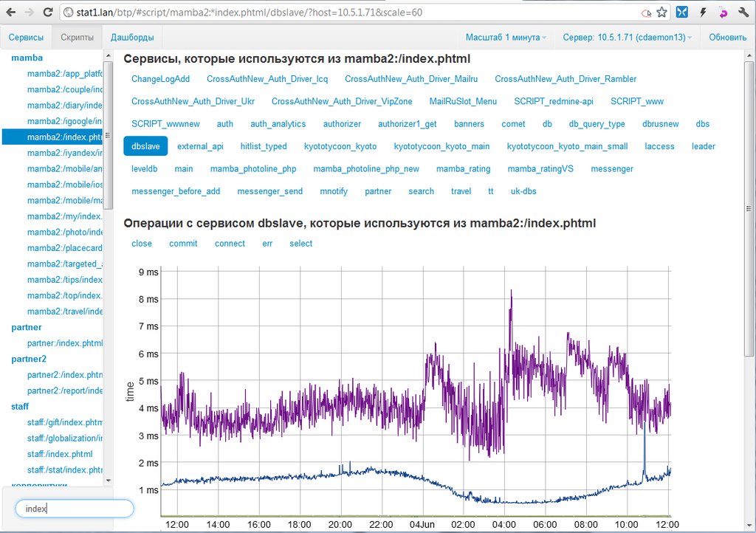Click active dbslave service pill
The width and height of the screenshot is (756, 533).
(145, 146)
